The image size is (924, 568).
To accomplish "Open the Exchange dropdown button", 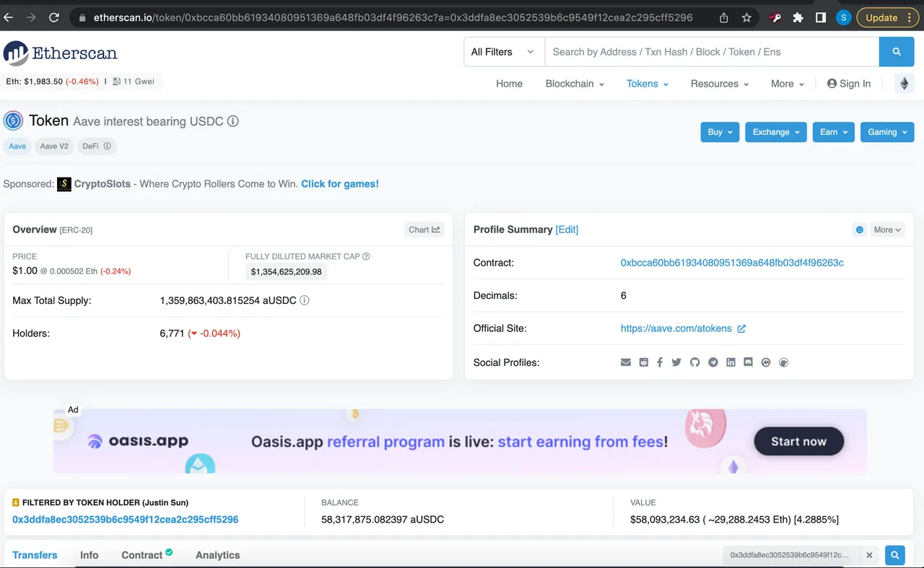I will (776, 132).
